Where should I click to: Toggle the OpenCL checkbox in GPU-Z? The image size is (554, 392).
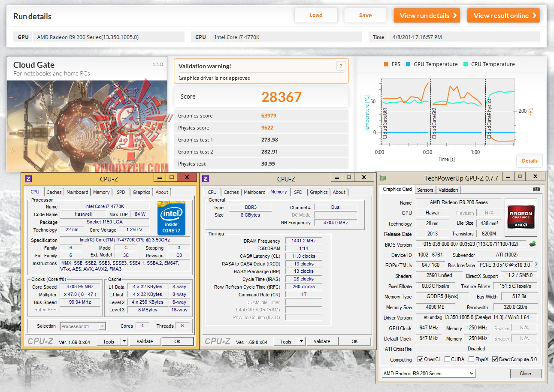[x=419, y=359]
